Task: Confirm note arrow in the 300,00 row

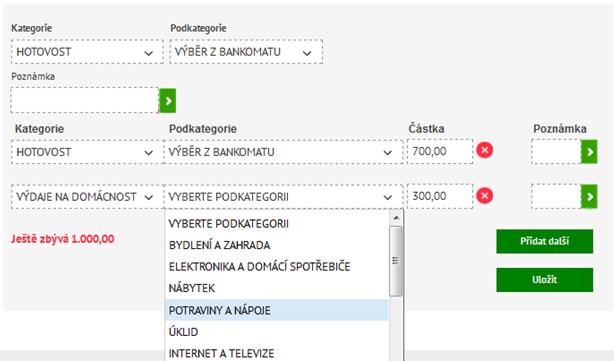Action: pos(589,196)
